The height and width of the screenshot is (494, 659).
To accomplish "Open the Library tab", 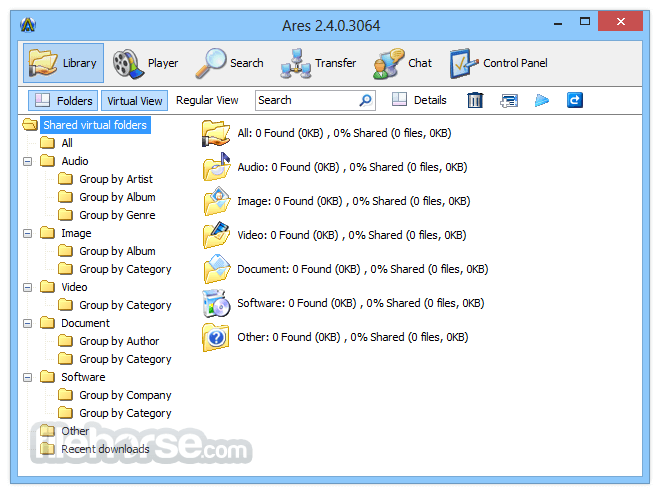I will click(x=63, y=63).
